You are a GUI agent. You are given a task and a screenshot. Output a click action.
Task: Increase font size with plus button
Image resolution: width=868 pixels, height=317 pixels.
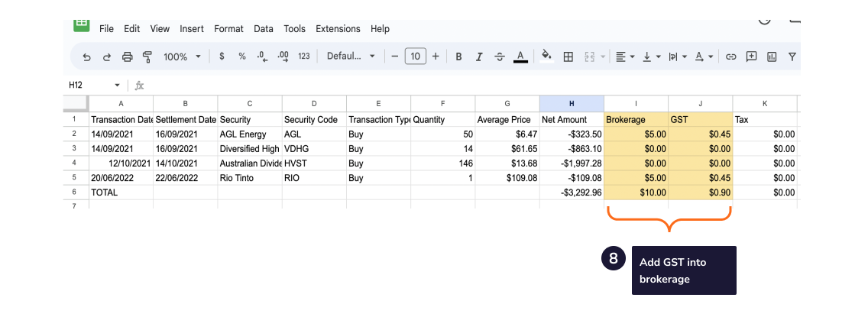(x=436, y=57)
